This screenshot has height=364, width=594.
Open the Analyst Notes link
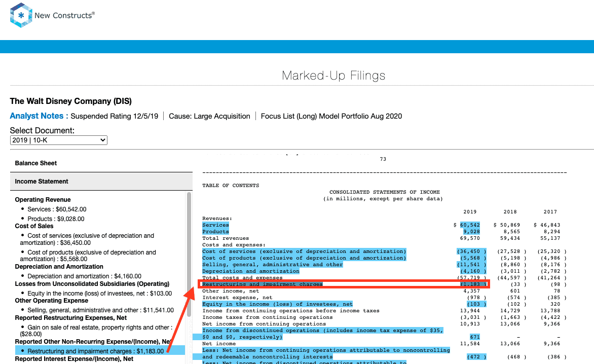[x=39, y=116]
